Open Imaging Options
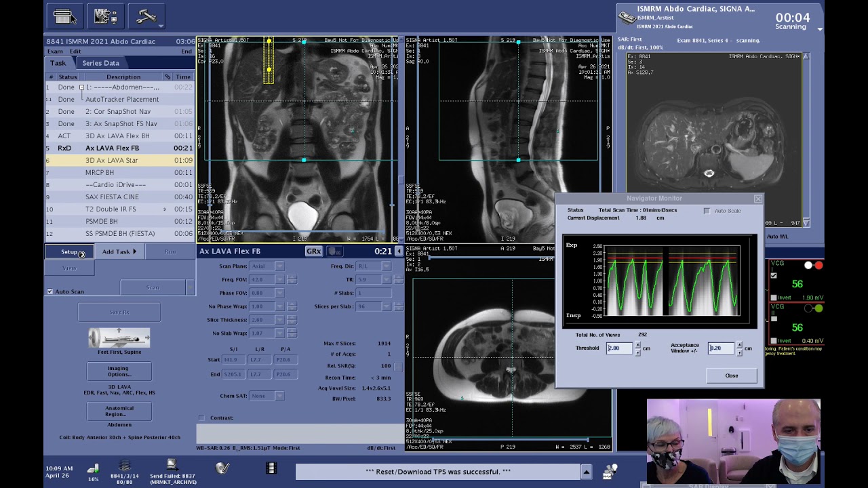 tap(119, 371)
